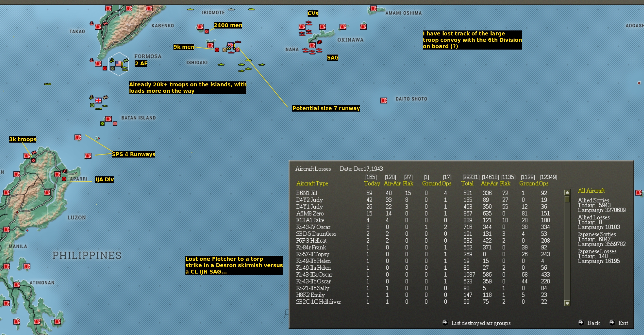Click the carrier task force icon under CVs
This screenshot has width=644, height=335.
[309, 23]
